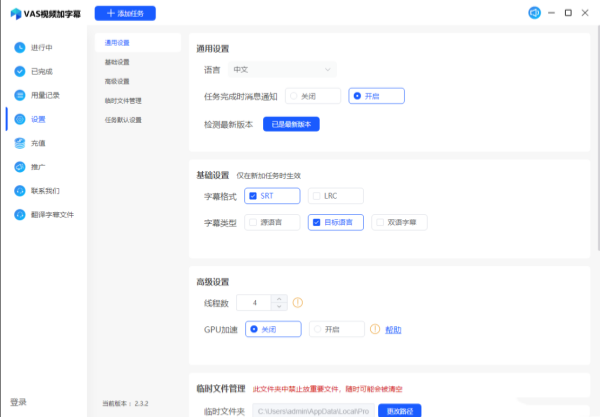Open 已完成 in sidebar

(42, 71)
